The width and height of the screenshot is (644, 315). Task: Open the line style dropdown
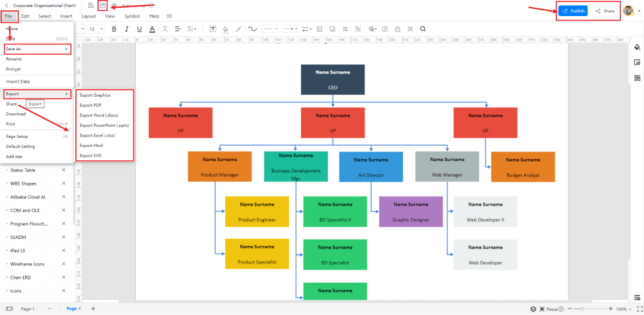[x=270, y=29]
